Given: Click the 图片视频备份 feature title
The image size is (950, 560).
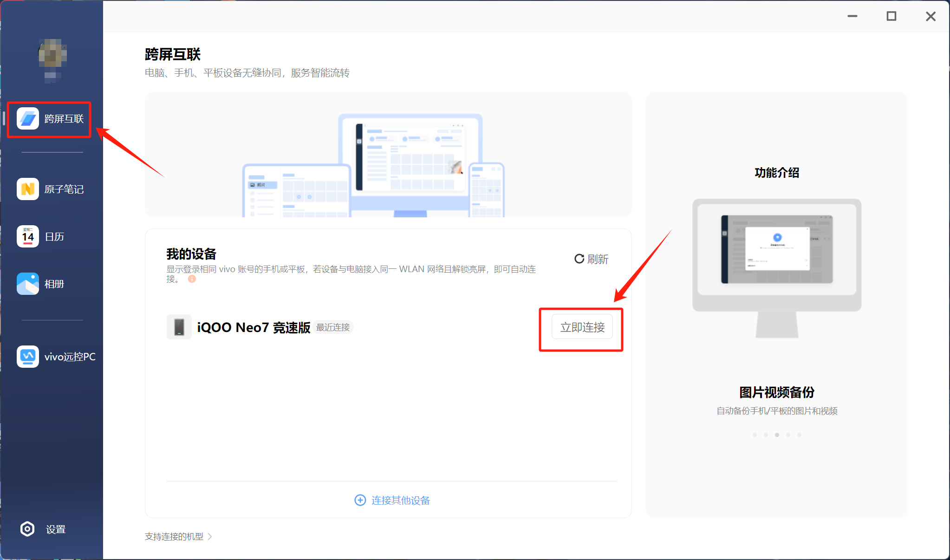Looking at the screenshot, I should (x=777, y=392).
